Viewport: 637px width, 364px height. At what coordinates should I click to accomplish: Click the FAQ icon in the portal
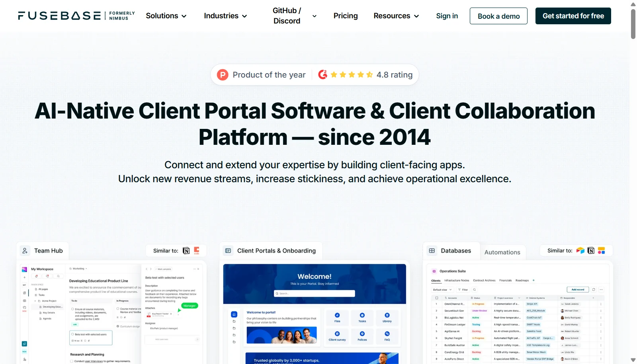click(387, 334)
